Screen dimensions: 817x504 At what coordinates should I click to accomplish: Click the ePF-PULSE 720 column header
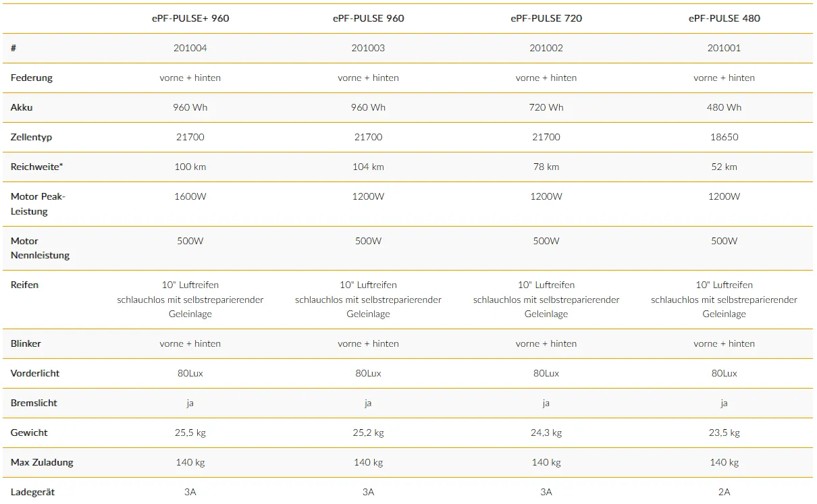[546, 18]
